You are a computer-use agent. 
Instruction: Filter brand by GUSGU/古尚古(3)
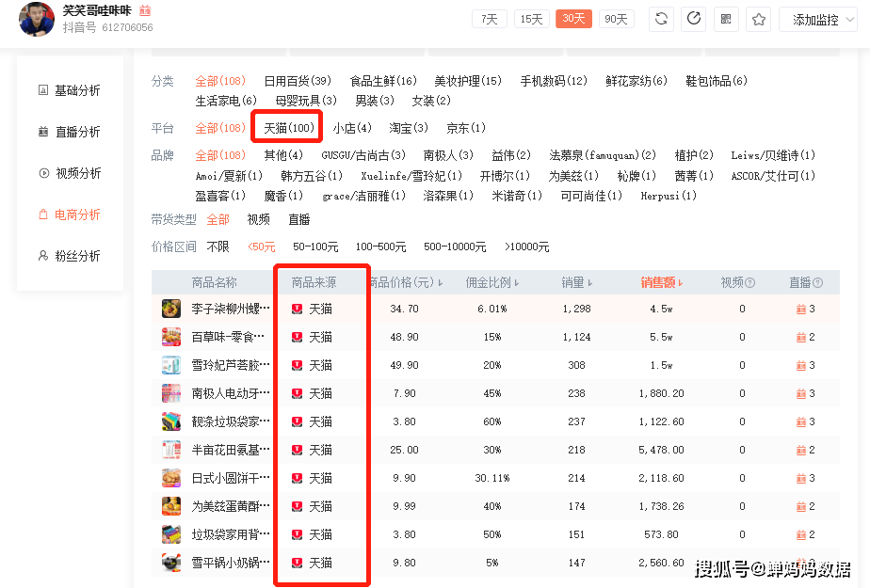click(363, 155)
